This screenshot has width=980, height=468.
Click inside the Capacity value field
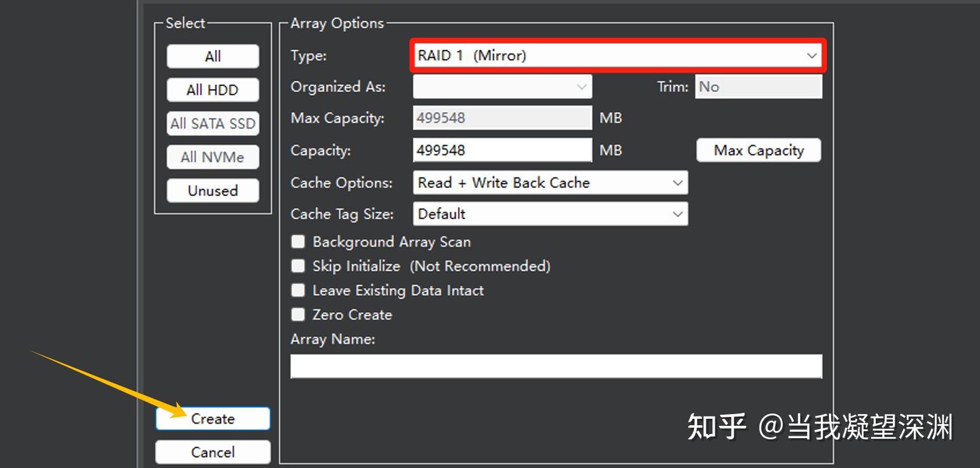502,149
